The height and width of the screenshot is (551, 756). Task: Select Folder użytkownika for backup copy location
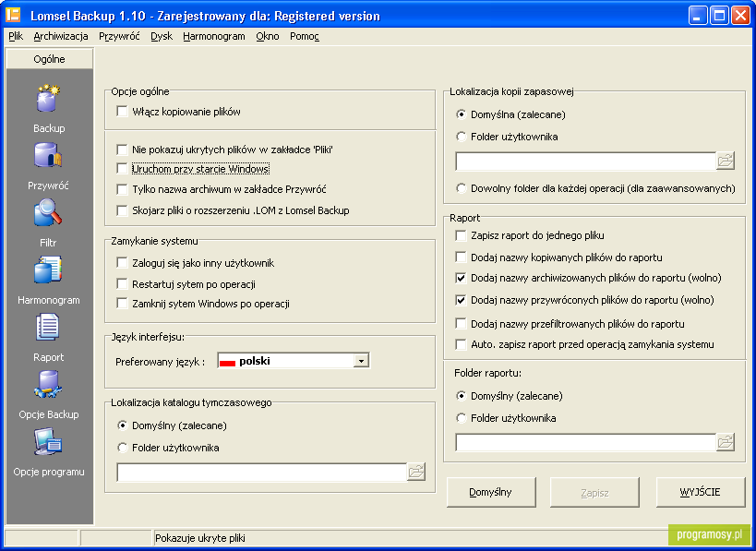pyautogui.click(x=461, y=137)
